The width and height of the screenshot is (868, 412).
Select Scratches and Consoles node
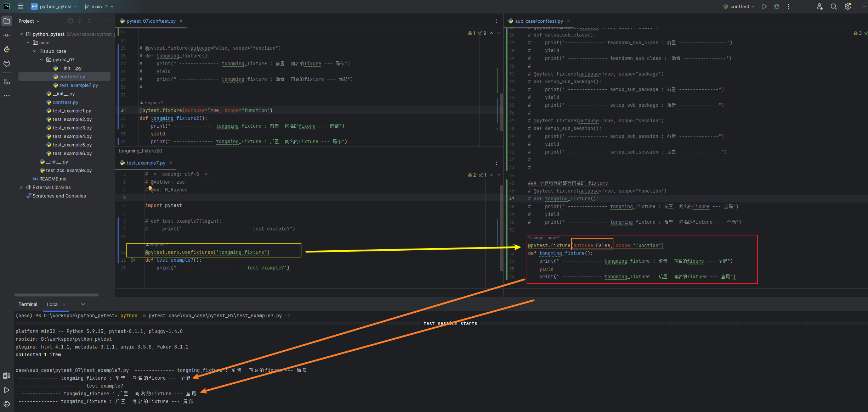click(x=59, y=196)
